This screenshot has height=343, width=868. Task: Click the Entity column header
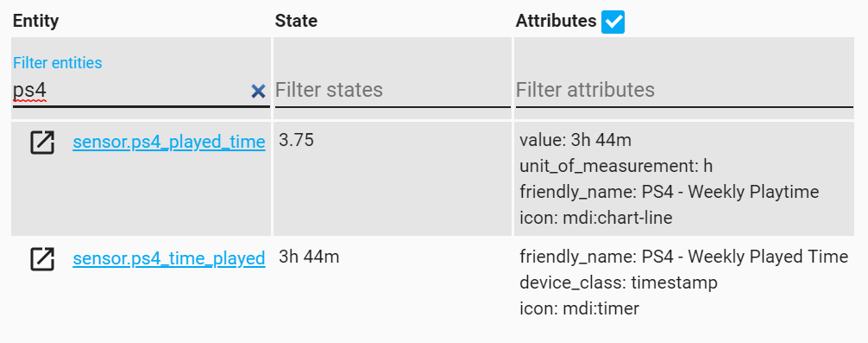tap(36, 21)
